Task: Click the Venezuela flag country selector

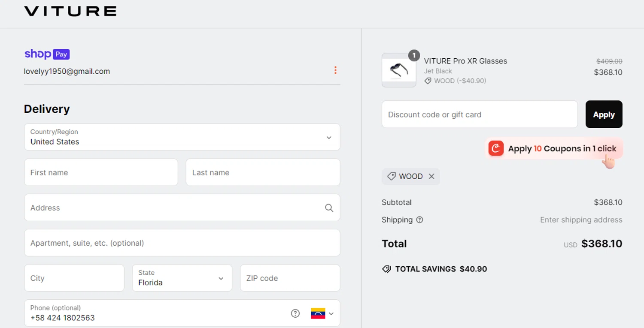Action: [322, 313]
